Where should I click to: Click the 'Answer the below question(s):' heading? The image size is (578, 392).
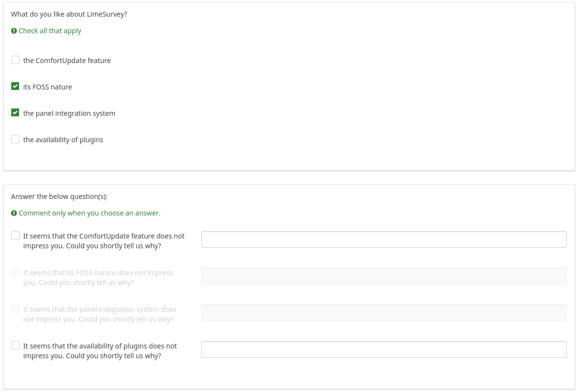59,196
